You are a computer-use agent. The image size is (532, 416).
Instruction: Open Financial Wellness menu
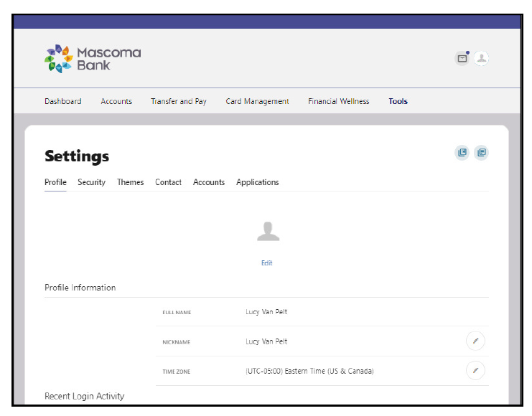(x=339, y=101)
